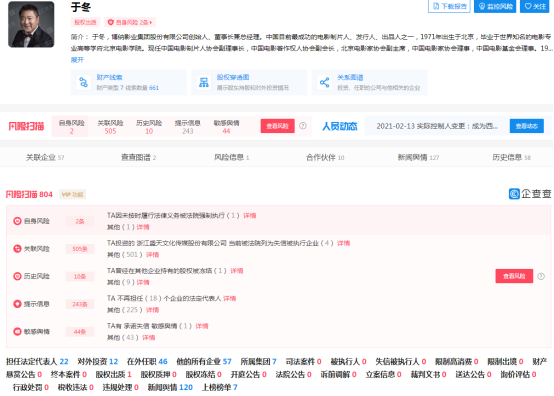Select 提示信息 243 in risk scan bar
Image resolution: width=554 pixels, height=396 pixels.
coord(188,127)
